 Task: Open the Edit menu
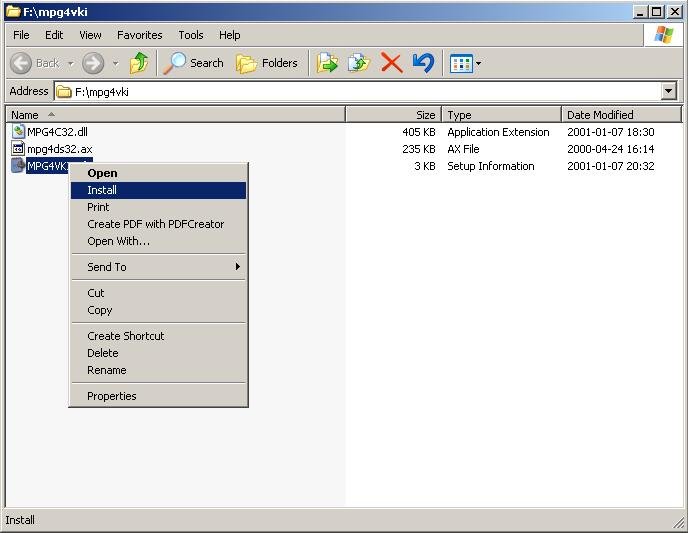click(54, 35)
